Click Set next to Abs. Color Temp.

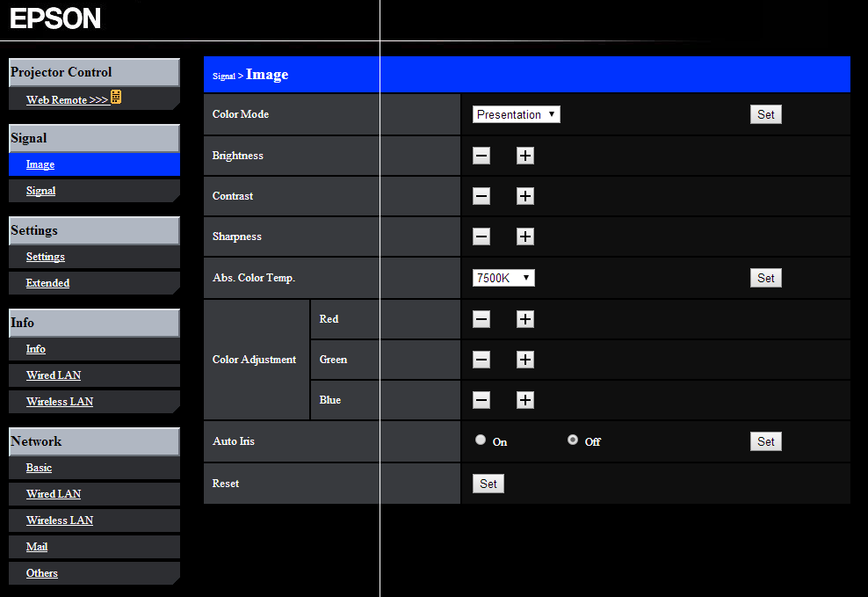[x=765, y=277]
